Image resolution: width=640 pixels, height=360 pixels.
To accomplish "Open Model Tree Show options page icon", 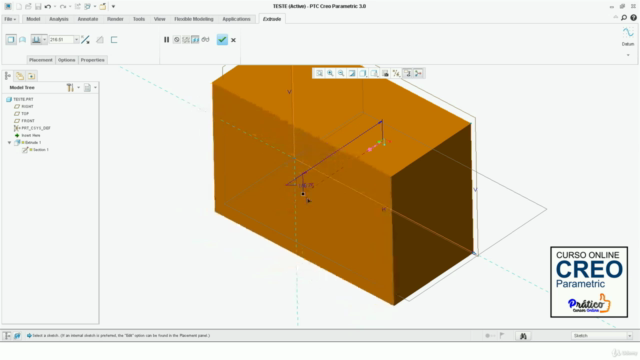I will coord(87,87).
